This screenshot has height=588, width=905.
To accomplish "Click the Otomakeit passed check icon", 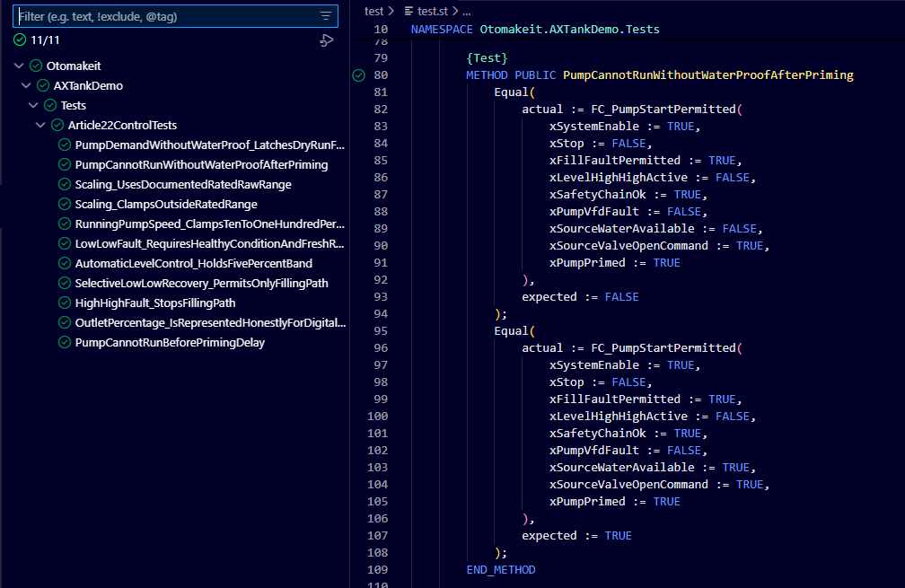I will point(36,66).
